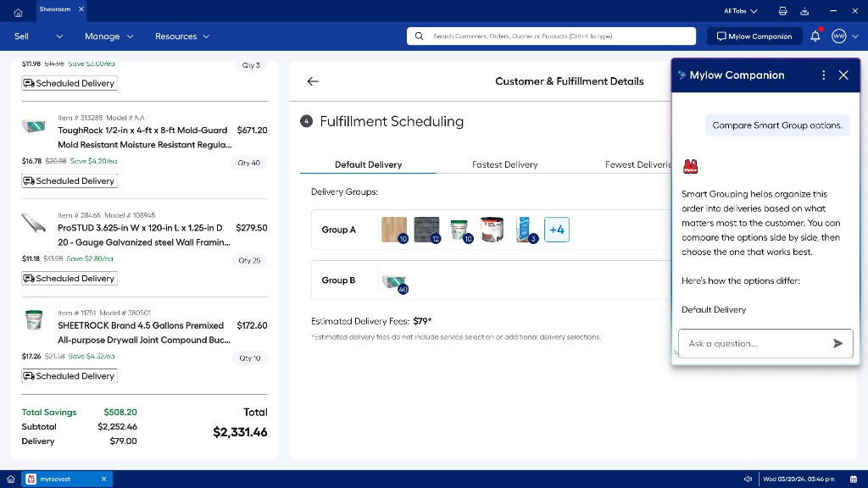Close the Mylow Companion panel
The image size is (868, 488).
(x=843, y=75)
